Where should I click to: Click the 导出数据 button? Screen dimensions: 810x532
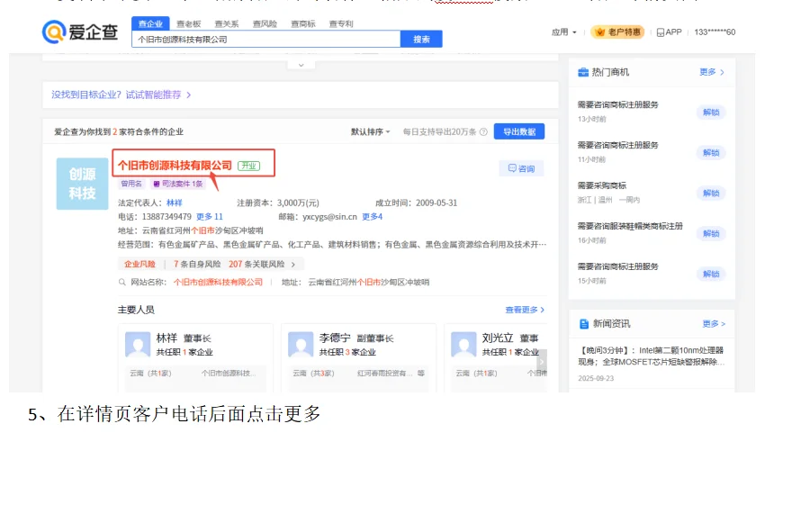(x=519, y=131)
